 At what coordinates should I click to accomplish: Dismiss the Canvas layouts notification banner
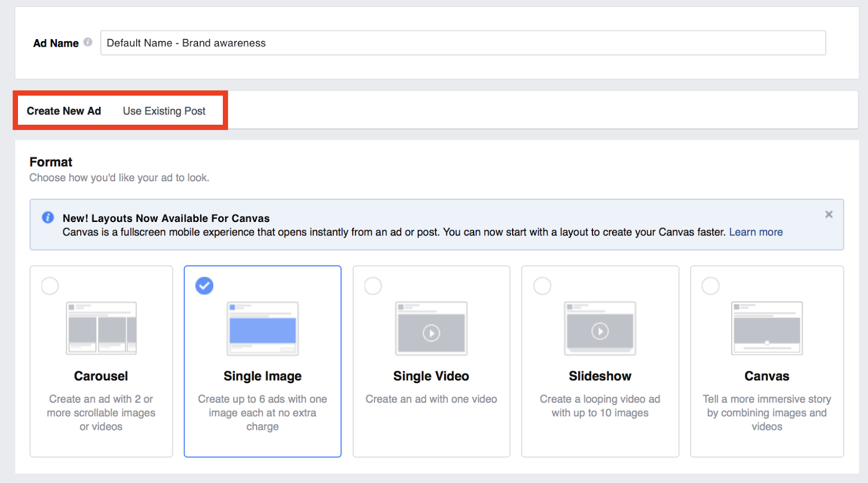(828, 214)
